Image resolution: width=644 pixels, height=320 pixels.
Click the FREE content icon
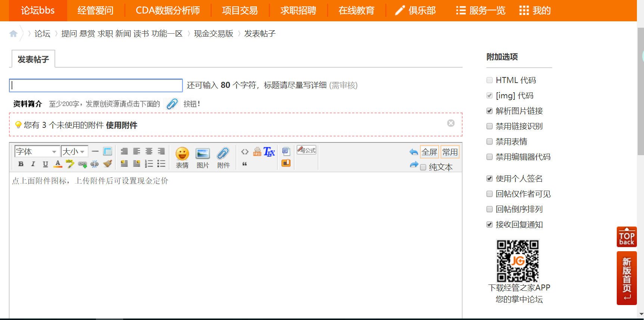(x=257, y=151)
